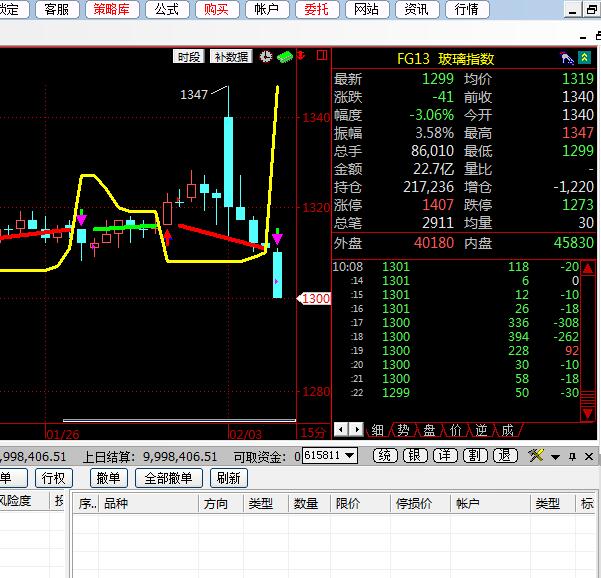Click the 统 round button

point(385,456)
